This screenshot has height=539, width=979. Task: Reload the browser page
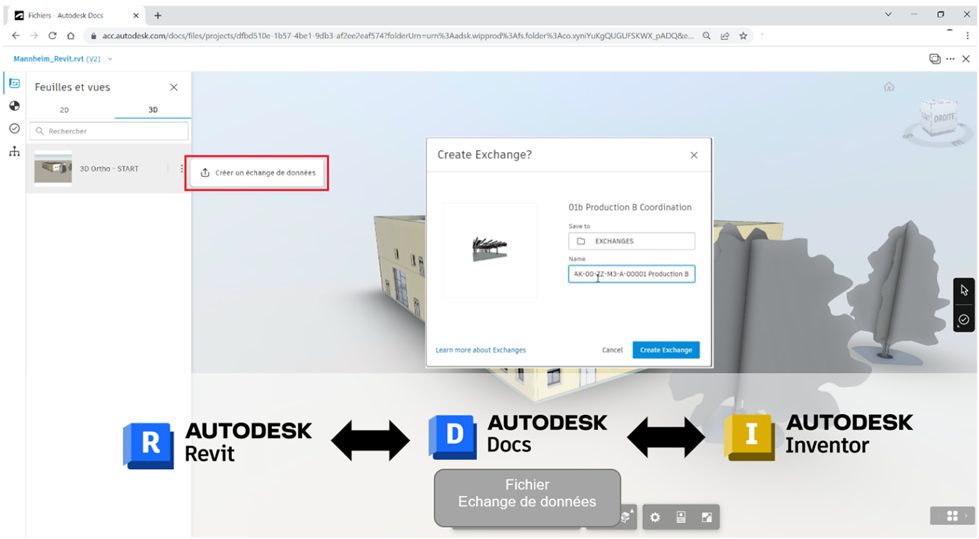click(x=52, y=36)
